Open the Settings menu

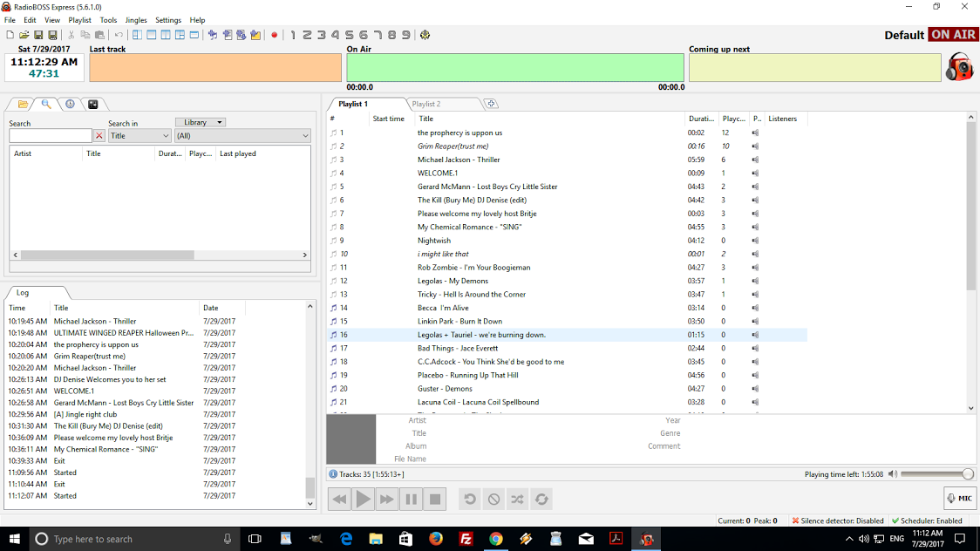pyautogui.click(x=168, y=20)
